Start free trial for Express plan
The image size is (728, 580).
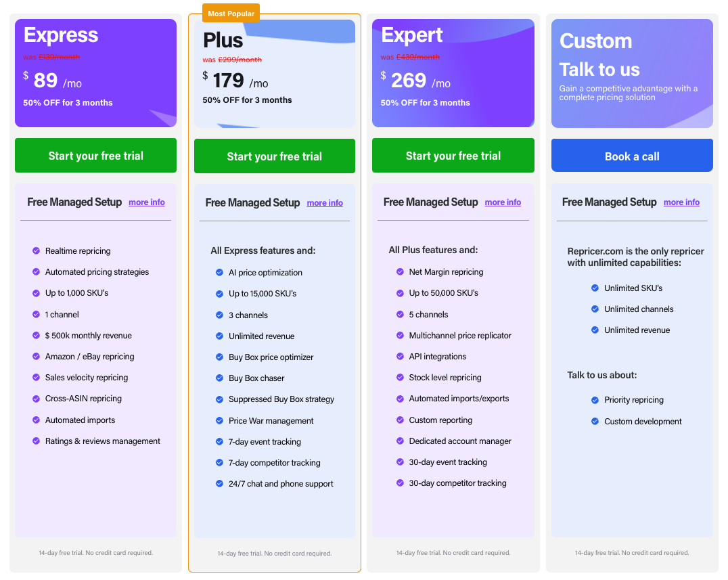point(95,156)
